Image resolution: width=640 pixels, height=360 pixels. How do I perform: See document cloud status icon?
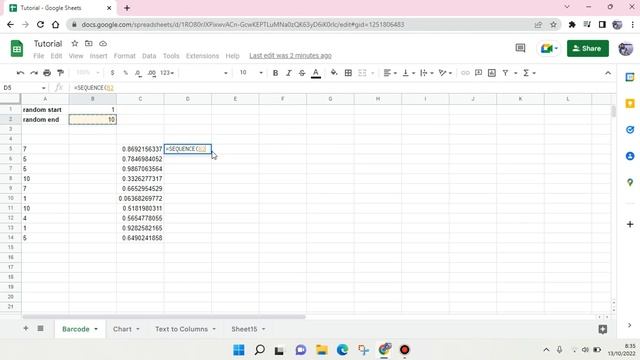(x=103, y=43)
